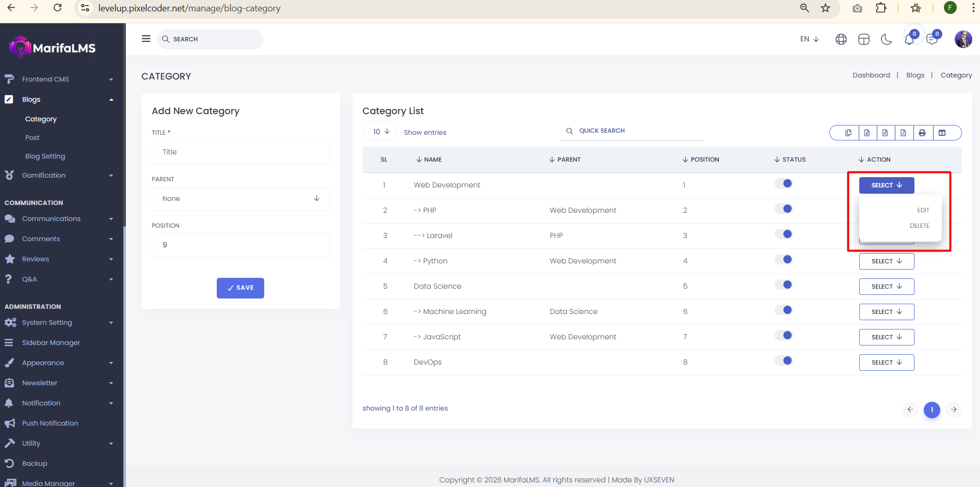Open the Parent dropdown showing None
Screen dimensions: 980x487
[240, 199]
